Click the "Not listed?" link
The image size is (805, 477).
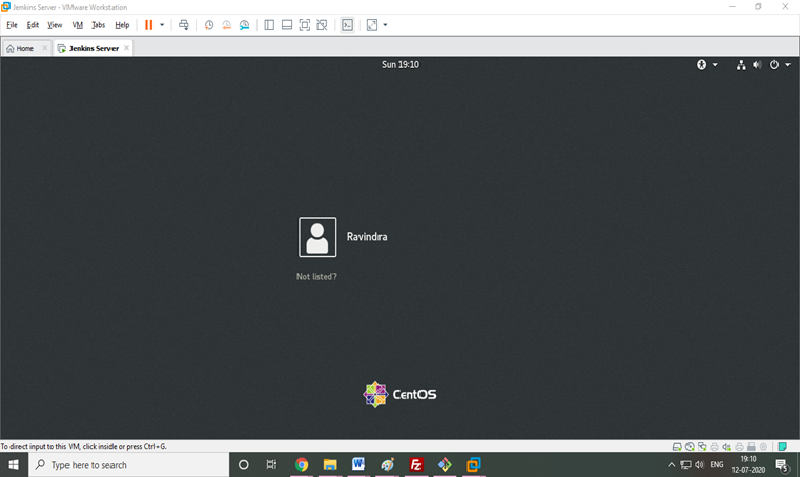316,276
